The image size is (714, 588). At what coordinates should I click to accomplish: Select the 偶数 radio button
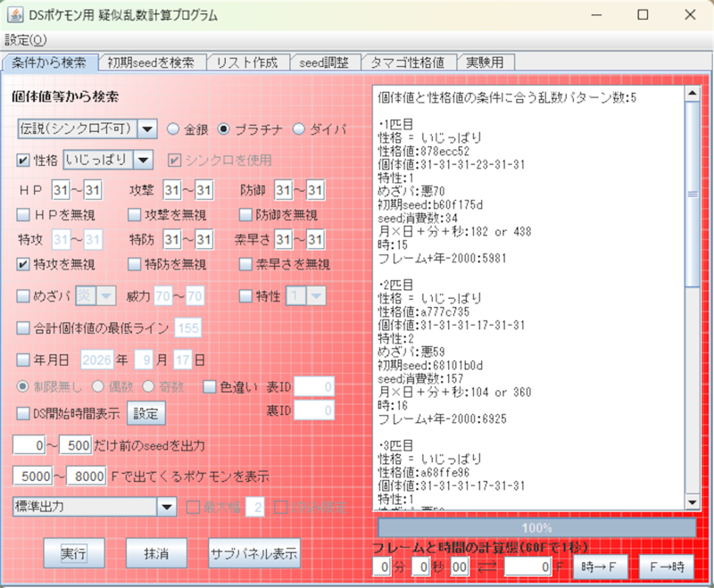tap(98, 387)
